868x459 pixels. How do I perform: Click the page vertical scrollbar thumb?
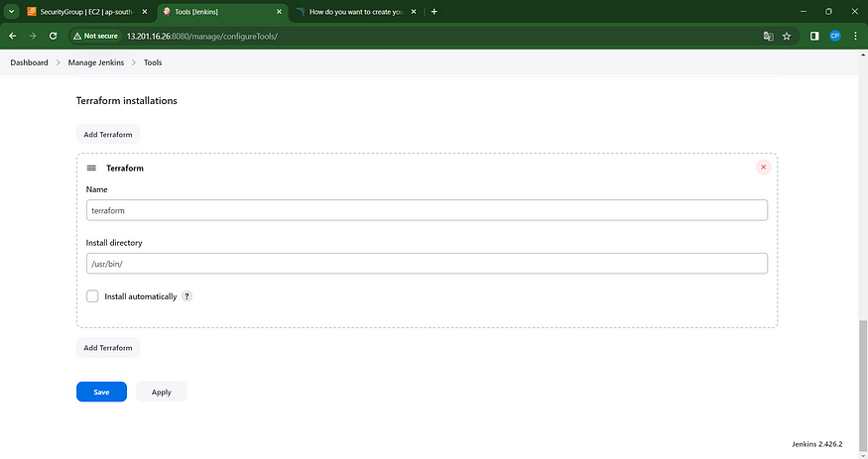pyautogui.click(x=863, y=385)
